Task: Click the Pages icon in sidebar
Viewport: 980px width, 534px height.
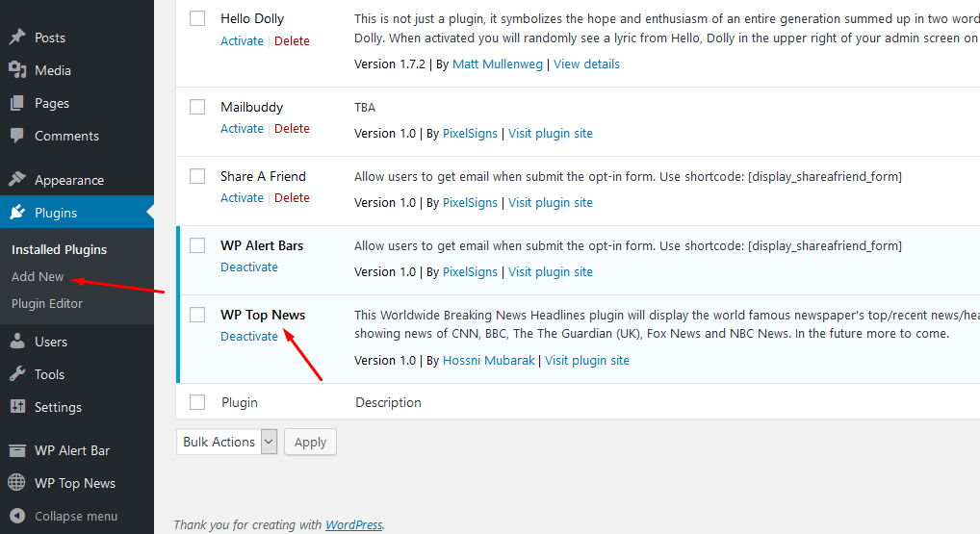Action: coord(17,103)
